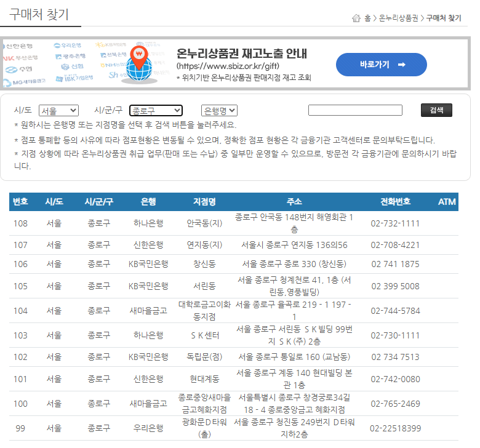The width and height of the screenshot is (480, 448).
Task: Click phone number 02 741 1875
Action: click(x=395, y=264)
